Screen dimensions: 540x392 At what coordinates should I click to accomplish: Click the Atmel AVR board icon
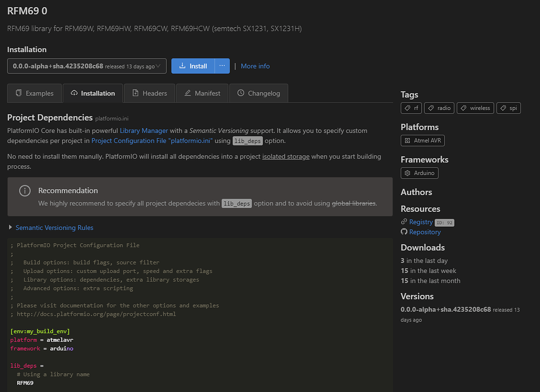coord(408,140)
